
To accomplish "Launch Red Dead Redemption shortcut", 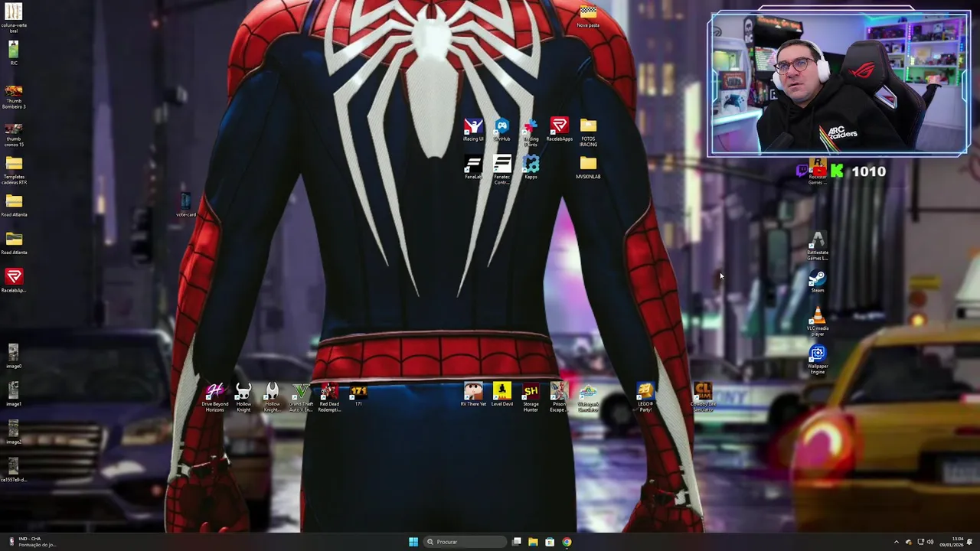I will [x=329, y=398].
